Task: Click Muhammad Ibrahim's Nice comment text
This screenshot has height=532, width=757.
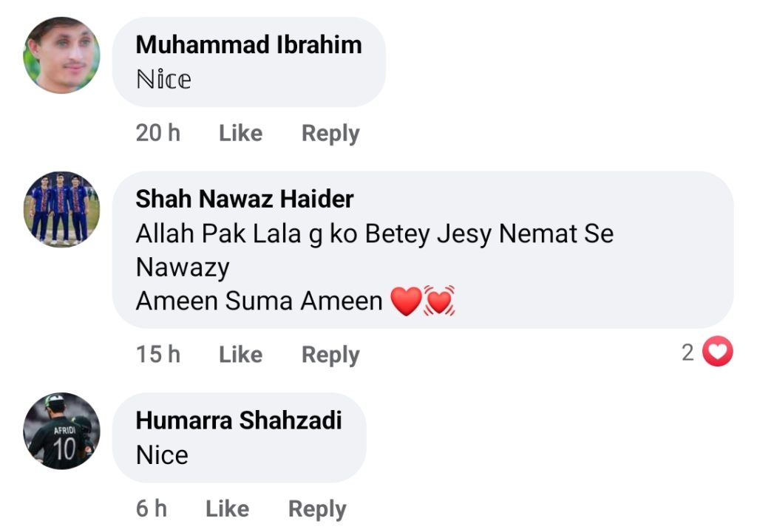Action: click(163, 79)
